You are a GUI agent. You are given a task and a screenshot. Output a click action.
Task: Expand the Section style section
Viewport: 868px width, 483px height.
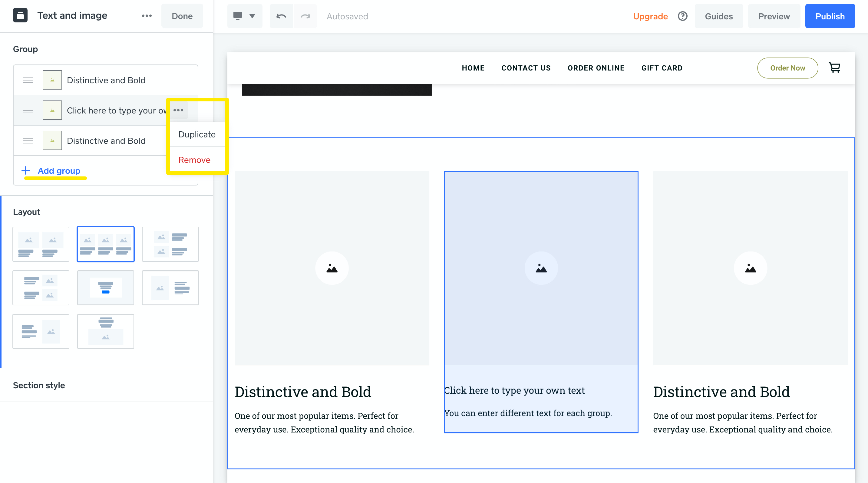pos(39,385)
